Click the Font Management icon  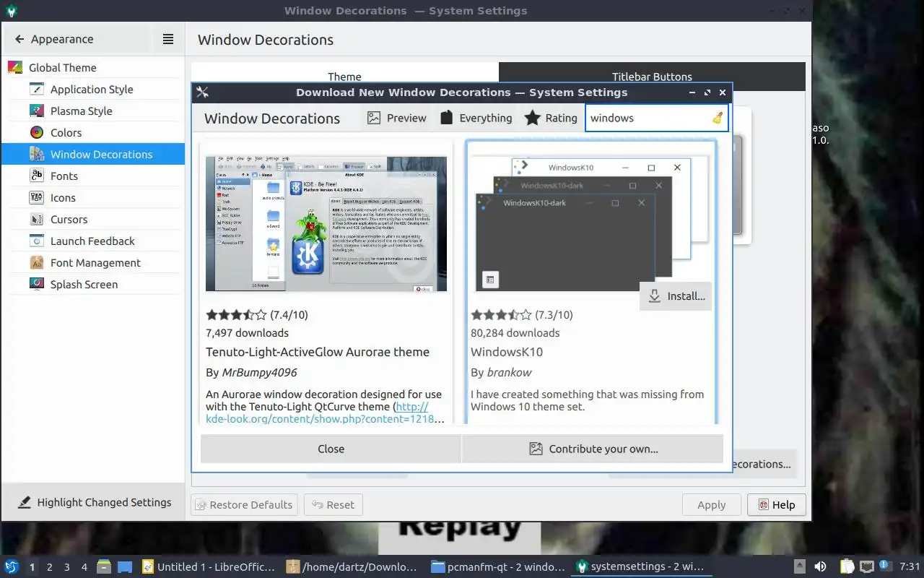[x=37, y=263]
